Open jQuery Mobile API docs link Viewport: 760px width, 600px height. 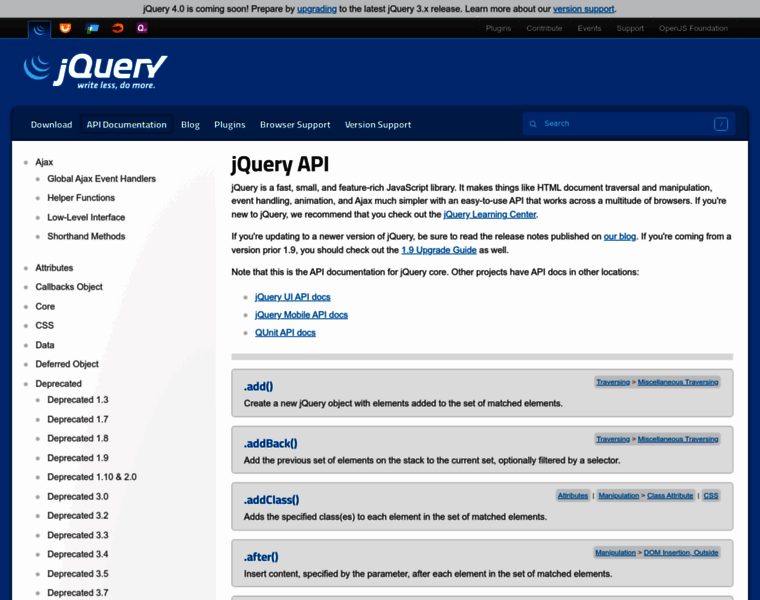tap(301, 315)
